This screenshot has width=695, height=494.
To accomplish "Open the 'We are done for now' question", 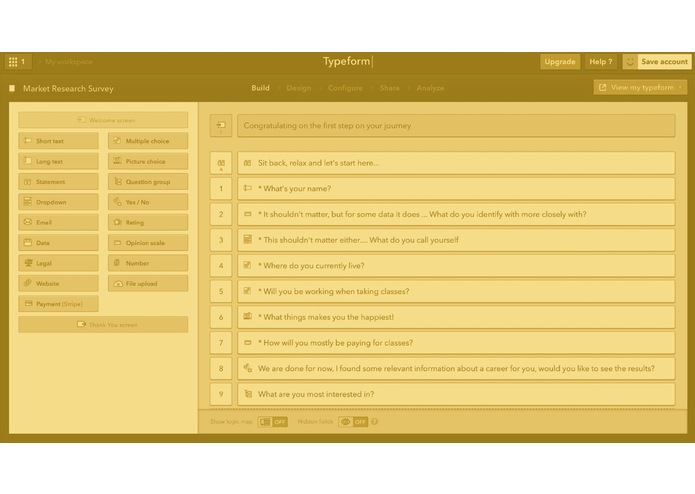I will (x=456, y=369).
